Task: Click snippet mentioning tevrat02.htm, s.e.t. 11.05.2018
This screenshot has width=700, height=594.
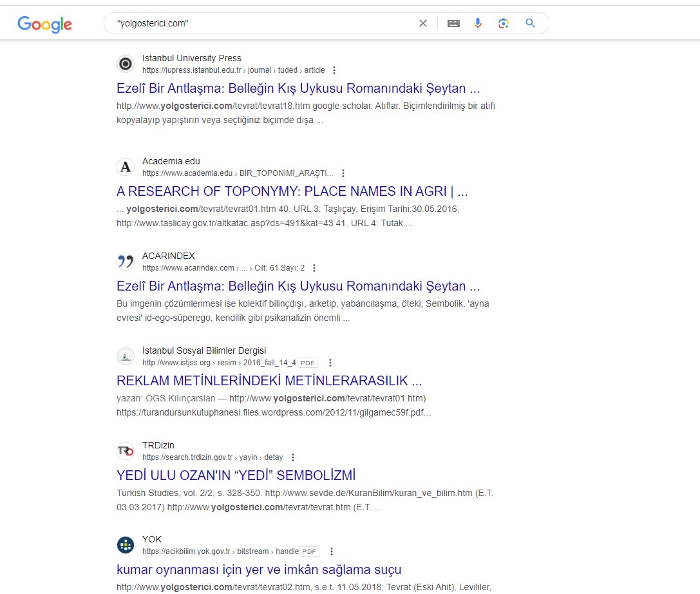Action: [303, 588]
